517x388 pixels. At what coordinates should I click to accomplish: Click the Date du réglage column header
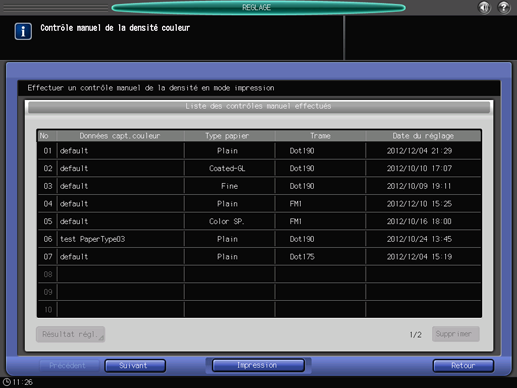pyautogui.click(x=423, y=136)
